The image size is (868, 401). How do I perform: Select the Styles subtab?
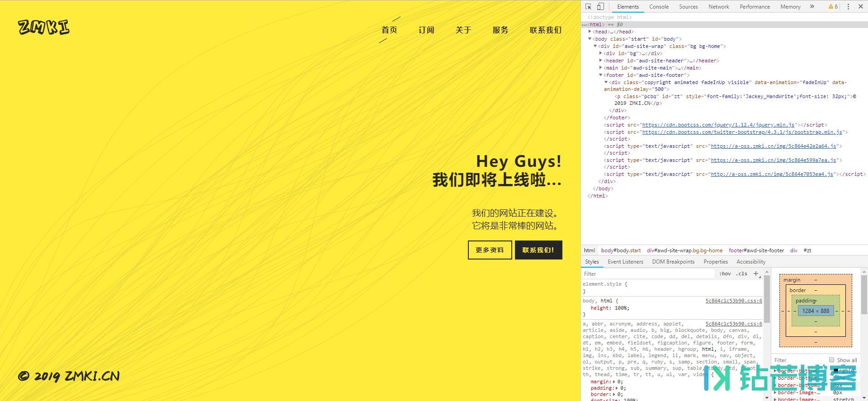point(592,261)
